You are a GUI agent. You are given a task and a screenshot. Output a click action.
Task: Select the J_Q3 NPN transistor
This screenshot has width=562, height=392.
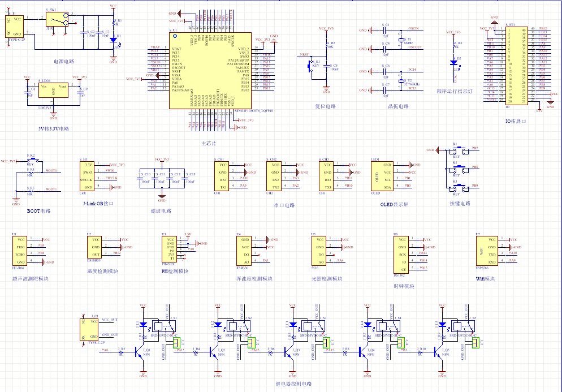click(288, 352)
